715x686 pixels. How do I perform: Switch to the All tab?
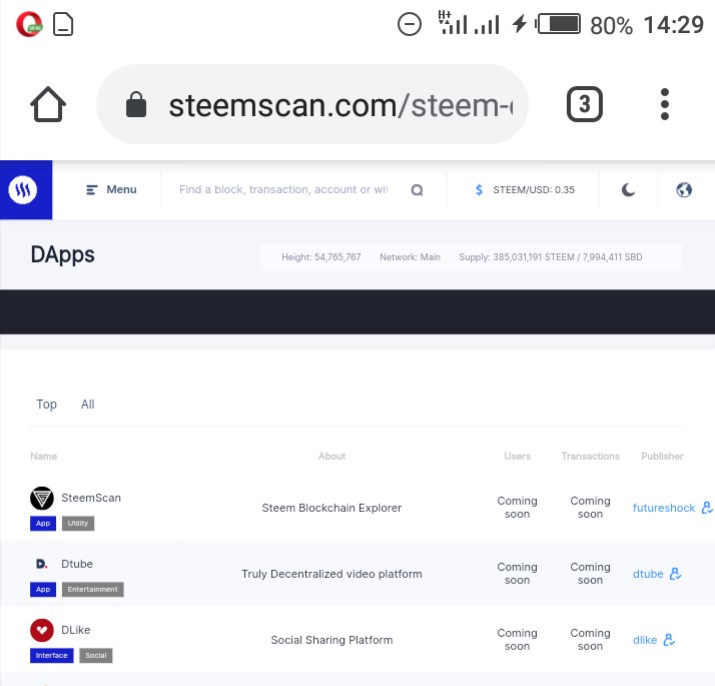(x=88, y=404)
